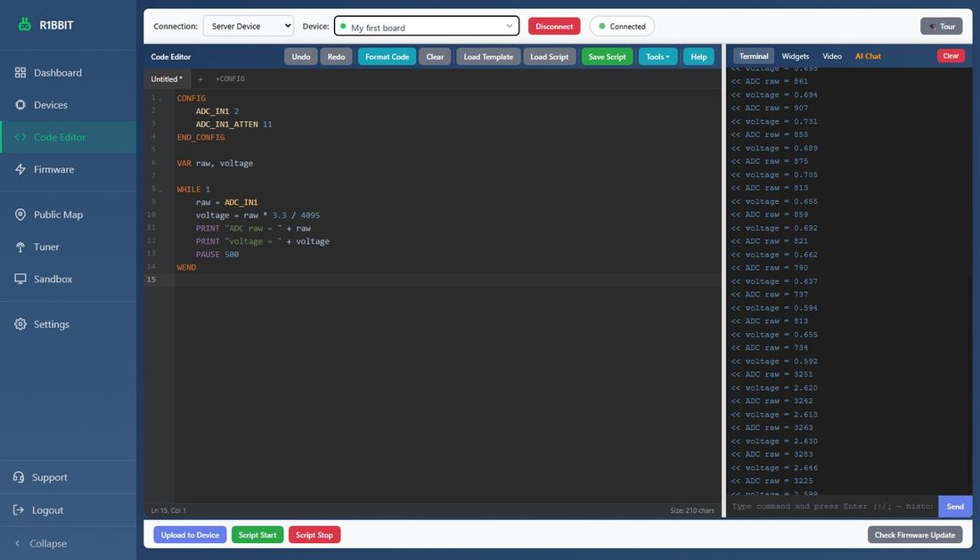Click the Firmware lightning bolt icon
The image size is (980, 560).
[x=20, y=169]
